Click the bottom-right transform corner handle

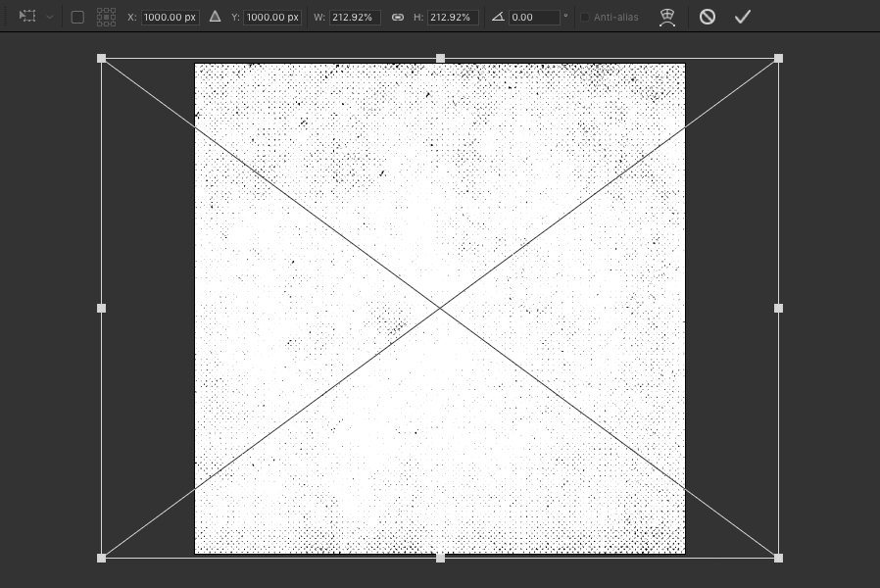click(x=778, y=558)
